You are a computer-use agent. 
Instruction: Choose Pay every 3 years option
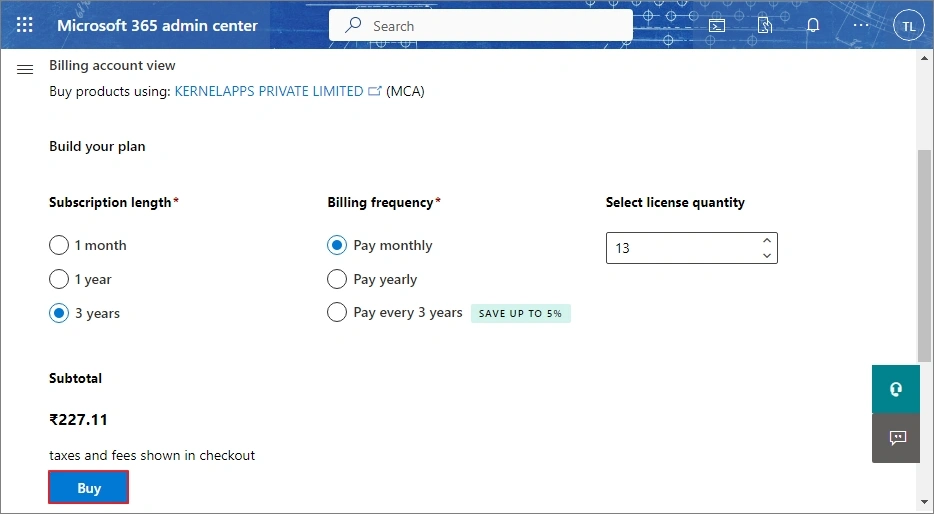pos(337,313)
